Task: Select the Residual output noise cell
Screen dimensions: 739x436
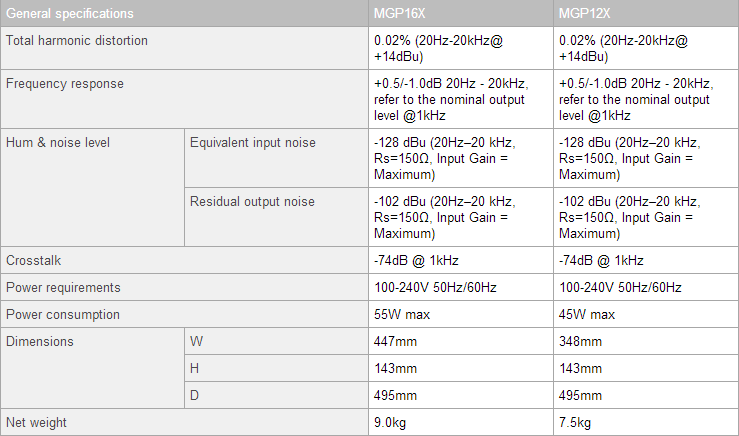Action: pyautogui.click(x=276, y=217)
